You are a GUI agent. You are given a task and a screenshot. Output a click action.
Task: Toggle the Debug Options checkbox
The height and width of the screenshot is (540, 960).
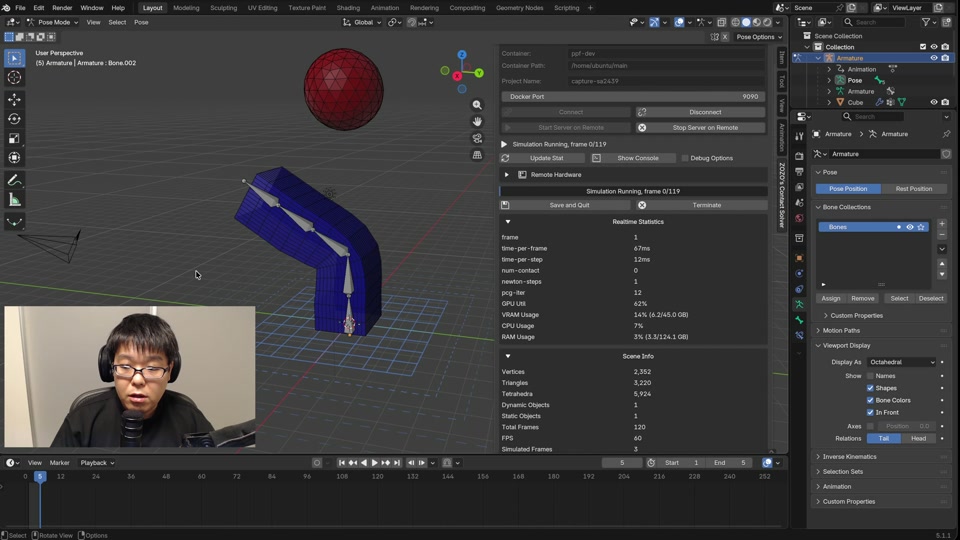click(x=685, y=158)
